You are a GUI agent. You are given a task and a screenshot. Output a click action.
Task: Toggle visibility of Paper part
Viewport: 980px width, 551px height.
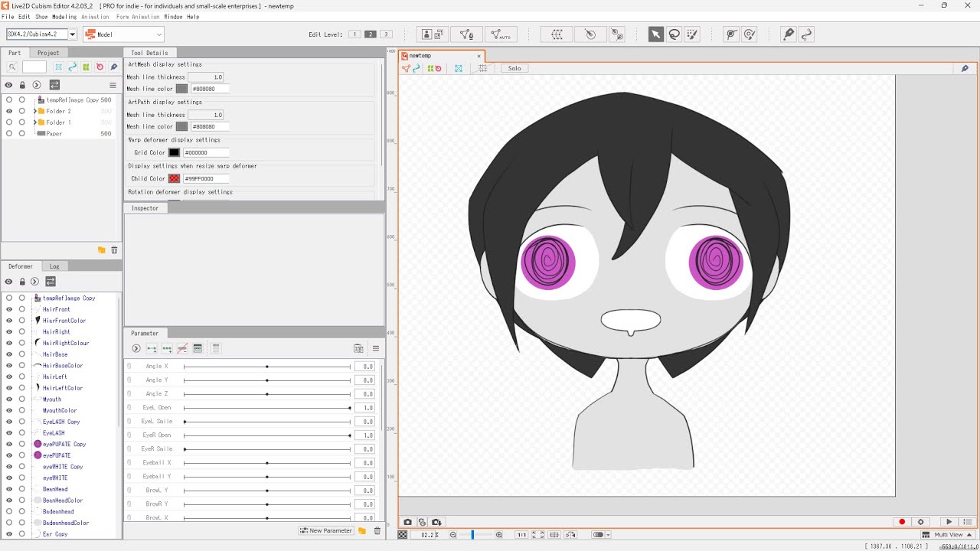(x=9, y=133)
